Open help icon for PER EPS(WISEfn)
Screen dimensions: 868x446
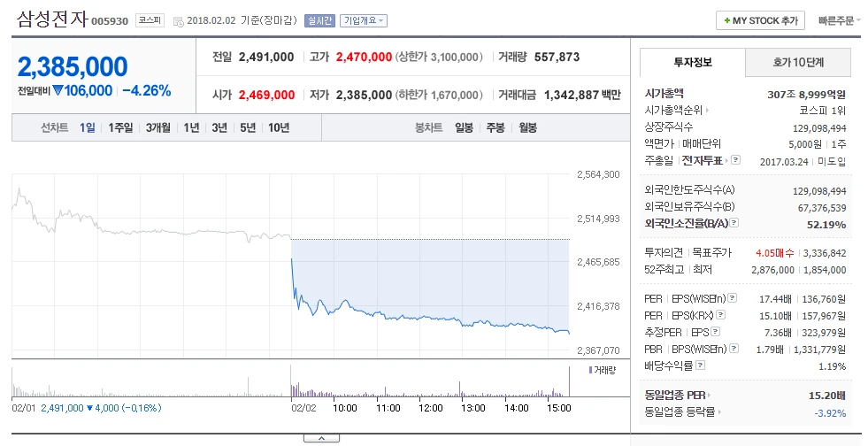732,298
